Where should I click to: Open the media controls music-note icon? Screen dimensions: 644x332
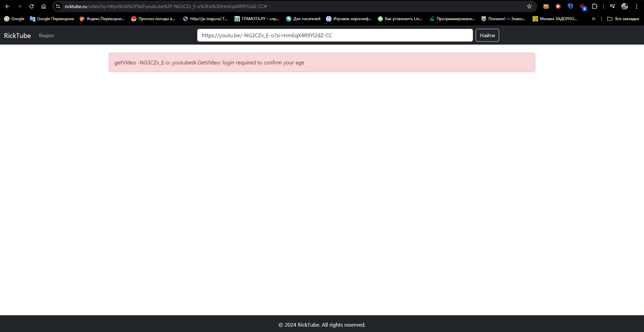tap(612, 6)
